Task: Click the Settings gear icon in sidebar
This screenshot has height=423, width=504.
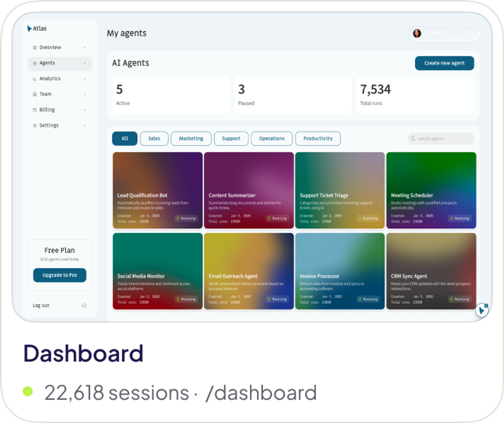Action: [x=35, y=125]
